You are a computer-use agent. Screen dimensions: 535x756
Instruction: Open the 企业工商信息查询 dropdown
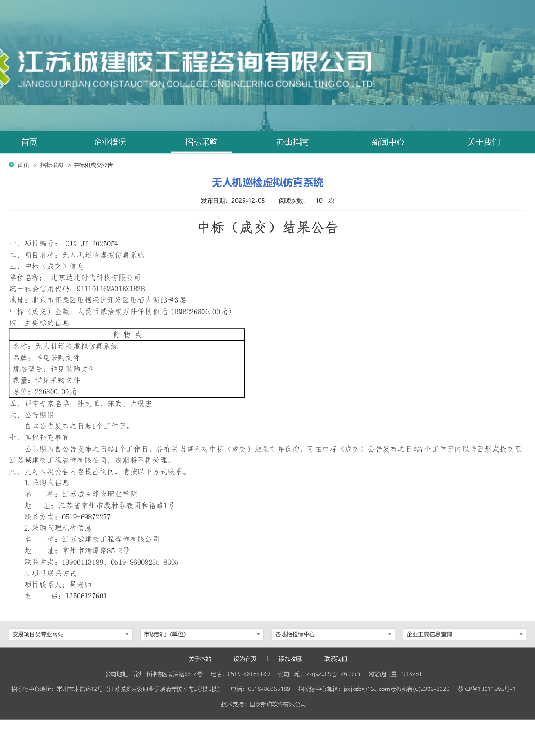point(464,634)
